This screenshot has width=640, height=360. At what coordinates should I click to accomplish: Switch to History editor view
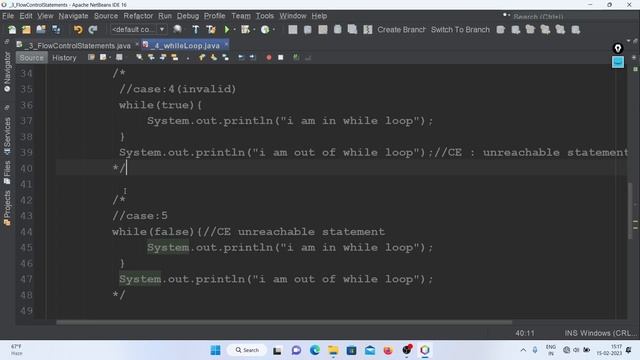tap(64, 58)
